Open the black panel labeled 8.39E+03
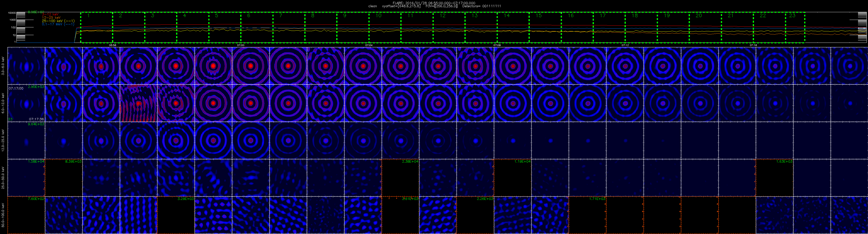 coord(64,177)
